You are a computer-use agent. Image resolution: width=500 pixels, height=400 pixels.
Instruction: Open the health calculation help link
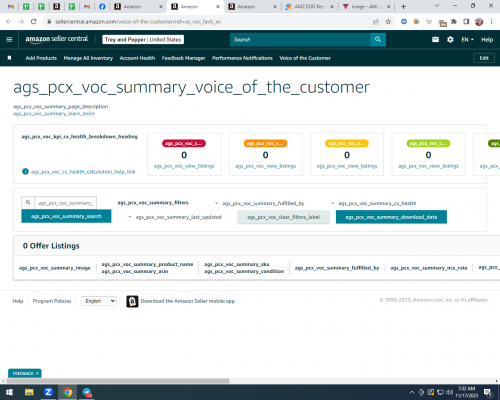[83, 172]
